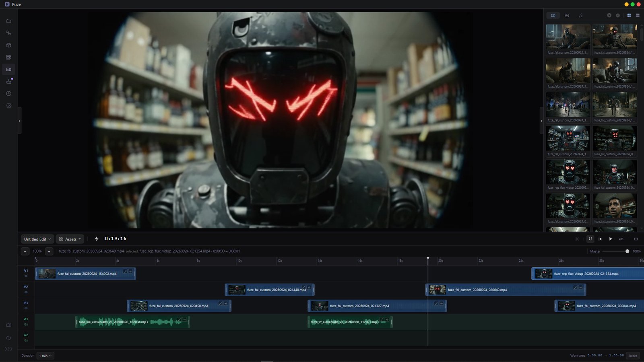The height and width of the screenshot is (362, 644).
Task: Adjust the Master volume slider
Action: [616, 251]
